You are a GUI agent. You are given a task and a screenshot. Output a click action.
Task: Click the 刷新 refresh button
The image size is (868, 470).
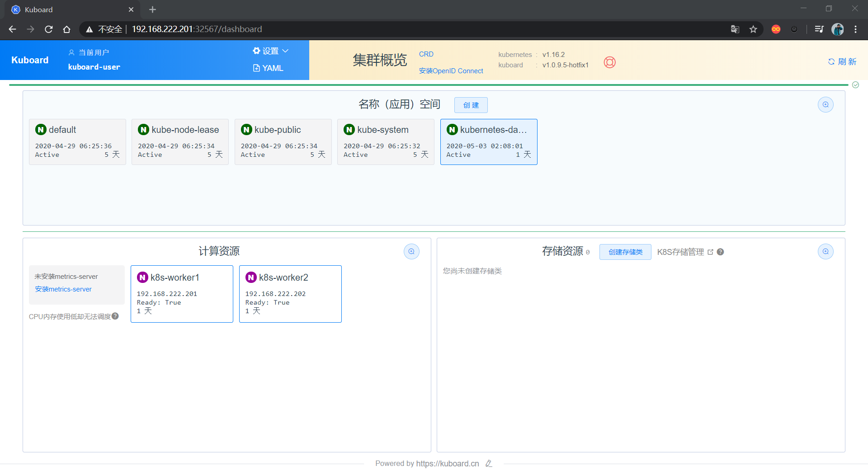tap(842, 62)
